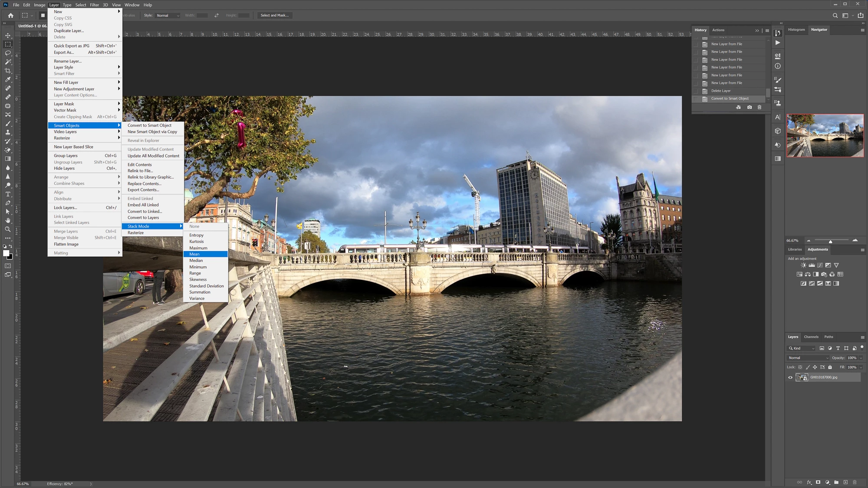Toggle history source box beside Delete Layer

697,91
